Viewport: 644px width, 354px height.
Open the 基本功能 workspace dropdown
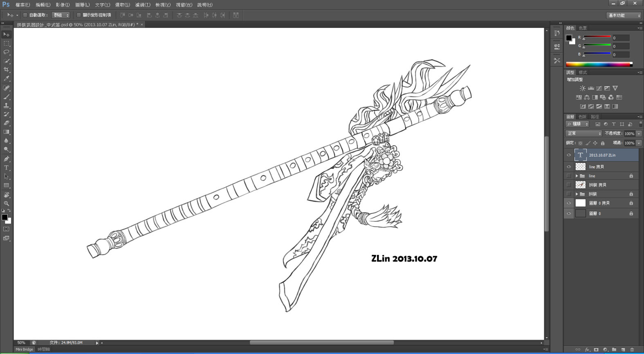[624, 15]
